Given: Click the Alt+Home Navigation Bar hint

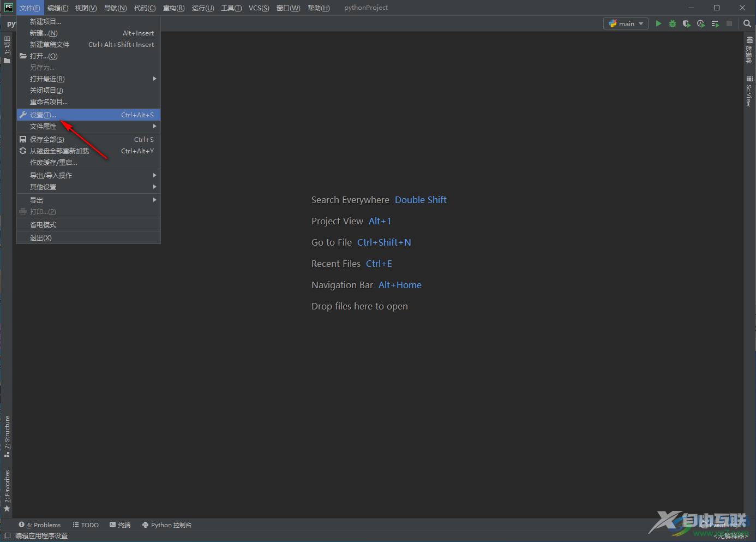Looking at the screenshot, I should tap(400, 285).
